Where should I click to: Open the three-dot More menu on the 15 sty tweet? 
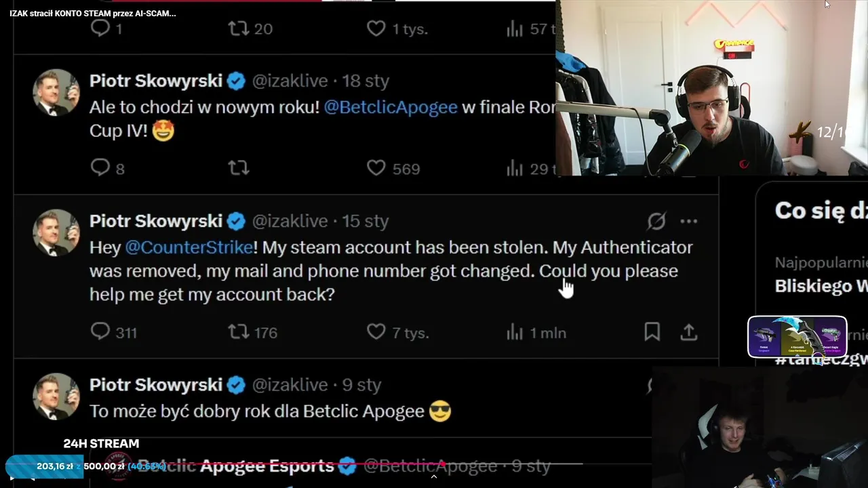coord(688,221)
